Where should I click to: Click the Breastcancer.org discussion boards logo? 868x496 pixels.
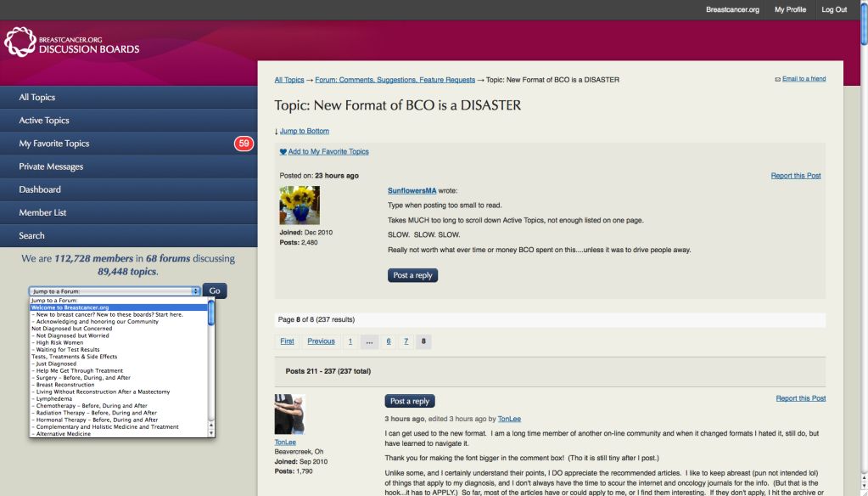72,42
